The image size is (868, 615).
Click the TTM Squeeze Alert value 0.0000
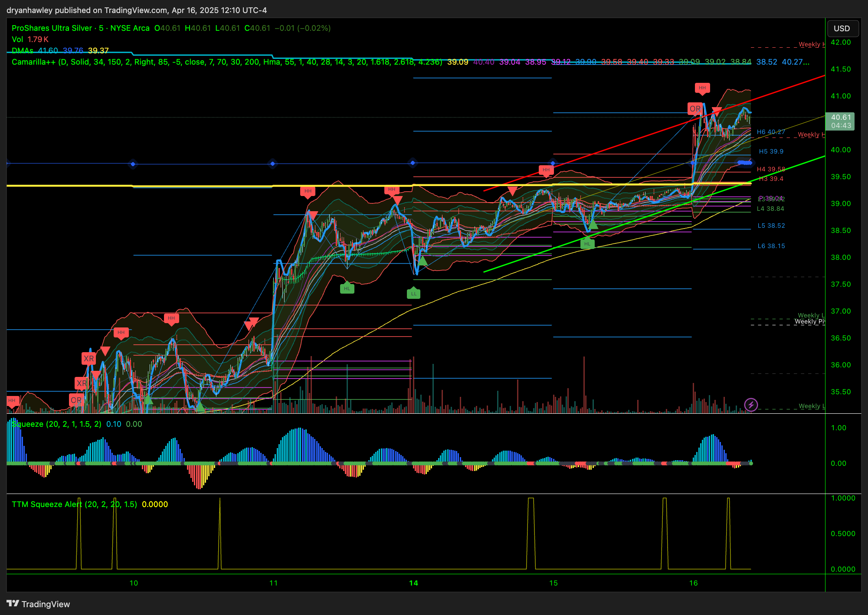pyautogui.click(x=155, y=504)
